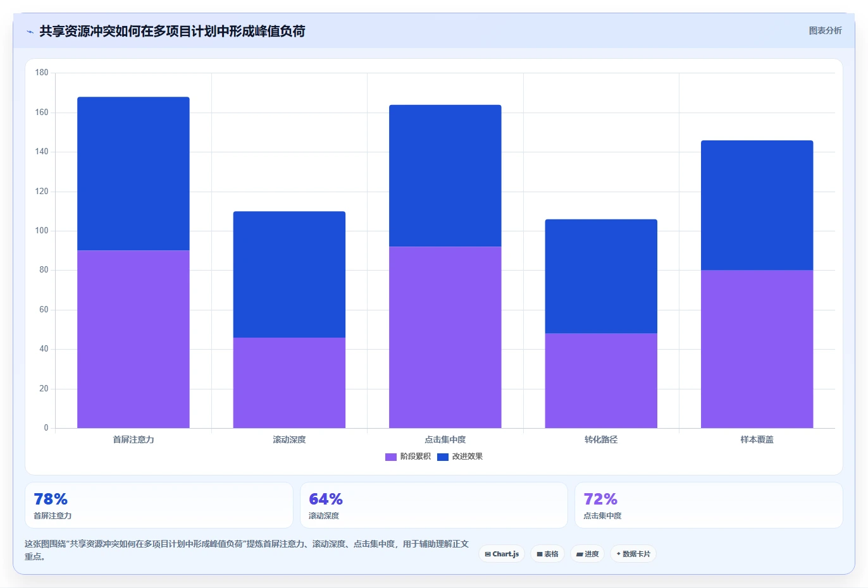Click the icon in the 表格 tag
The height and width of the screenshot is (588, 868).
click(540, 554)
